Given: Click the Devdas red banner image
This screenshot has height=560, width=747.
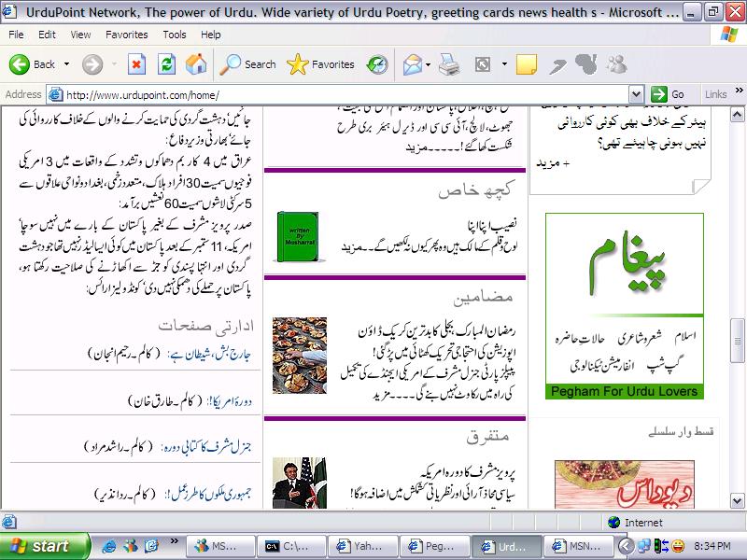Looking at the screenshot, I should pos(625,484).
